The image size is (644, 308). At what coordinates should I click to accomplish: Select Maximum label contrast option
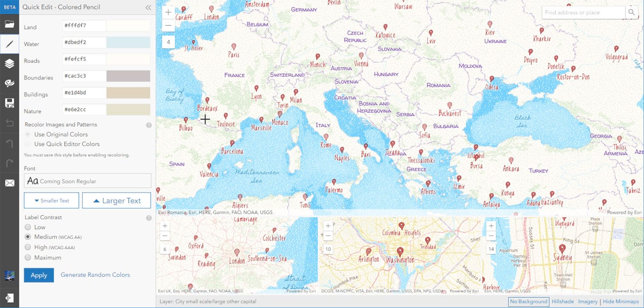click(x=28, y=257)
